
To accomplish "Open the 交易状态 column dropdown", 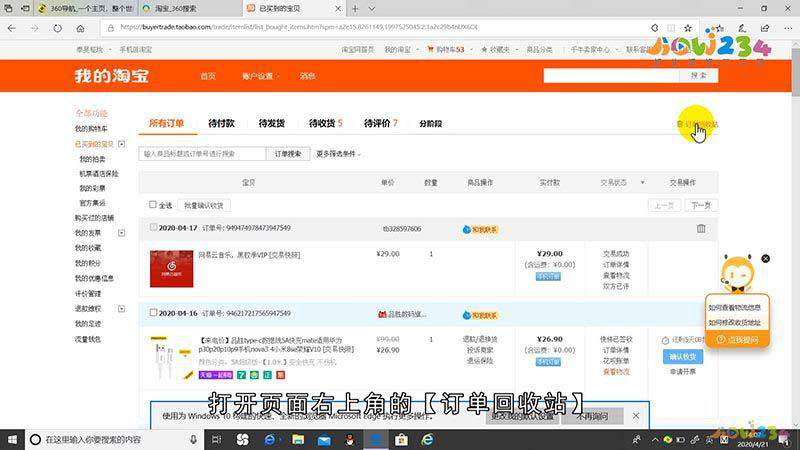I will coord(642,183).
